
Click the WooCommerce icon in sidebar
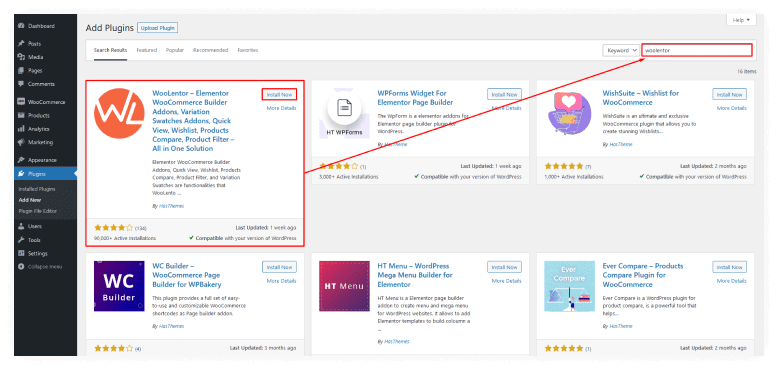point(21,102)
